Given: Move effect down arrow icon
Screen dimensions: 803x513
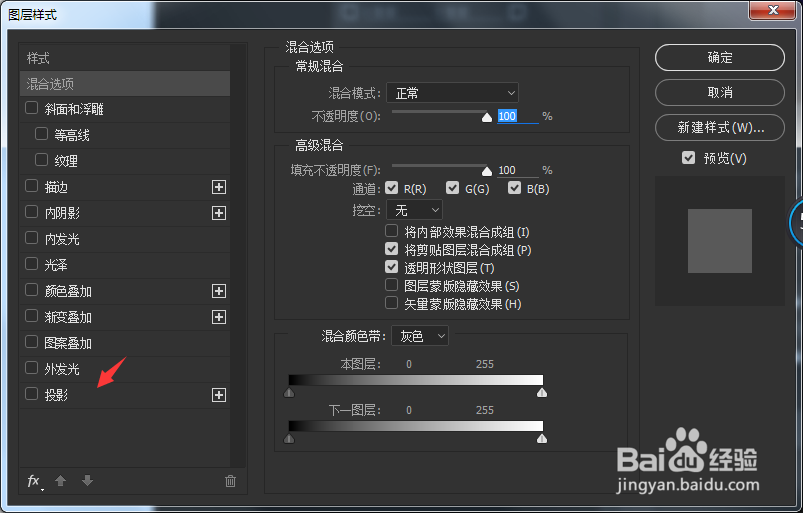Looking at the screenshot, I should [x=88, y=480].
